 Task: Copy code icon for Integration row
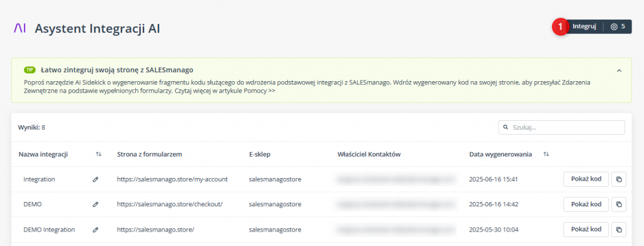619,179
